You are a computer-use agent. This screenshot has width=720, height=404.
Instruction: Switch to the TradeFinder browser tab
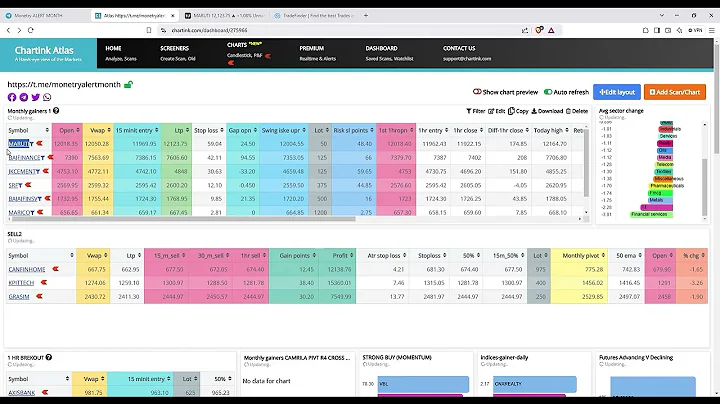[315, 16]
